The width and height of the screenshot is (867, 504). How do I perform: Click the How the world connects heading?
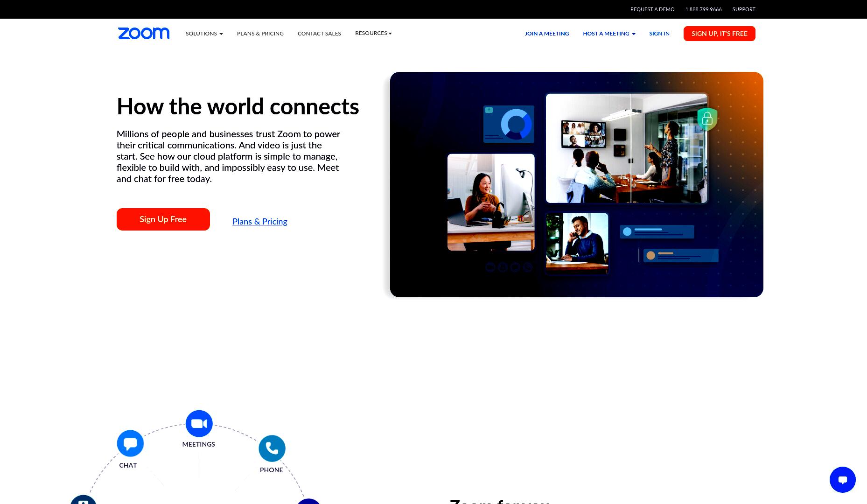coord(238,106)
